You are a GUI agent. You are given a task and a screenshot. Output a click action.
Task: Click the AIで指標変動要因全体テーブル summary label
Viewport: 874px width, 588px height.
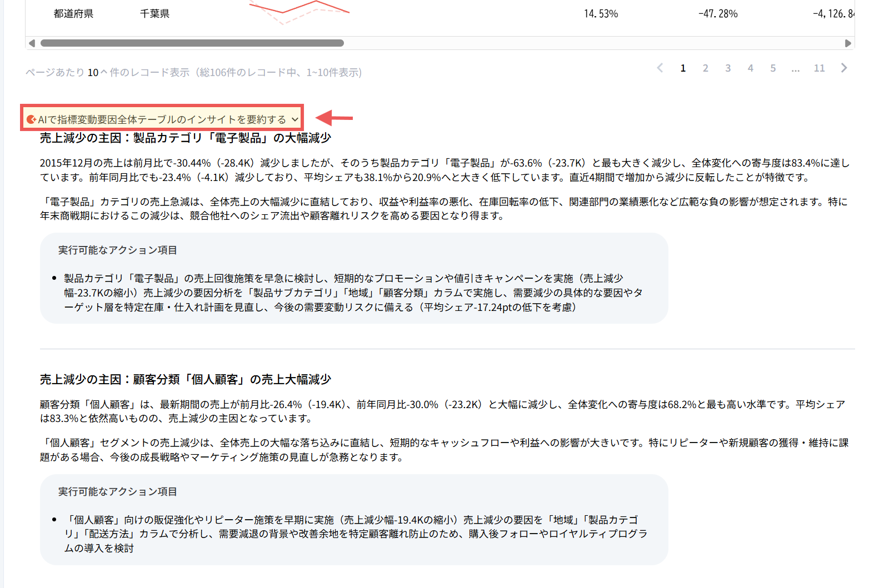[161, 119]
